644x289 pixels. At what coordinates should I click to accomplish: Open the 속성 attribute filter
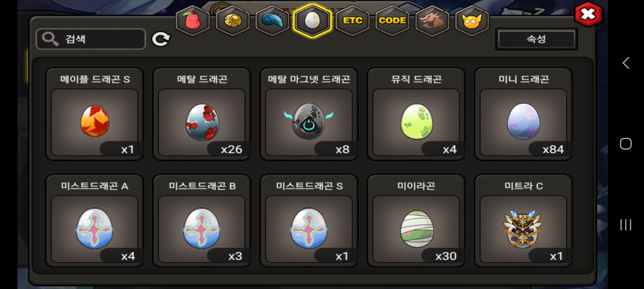pos(536,39)
